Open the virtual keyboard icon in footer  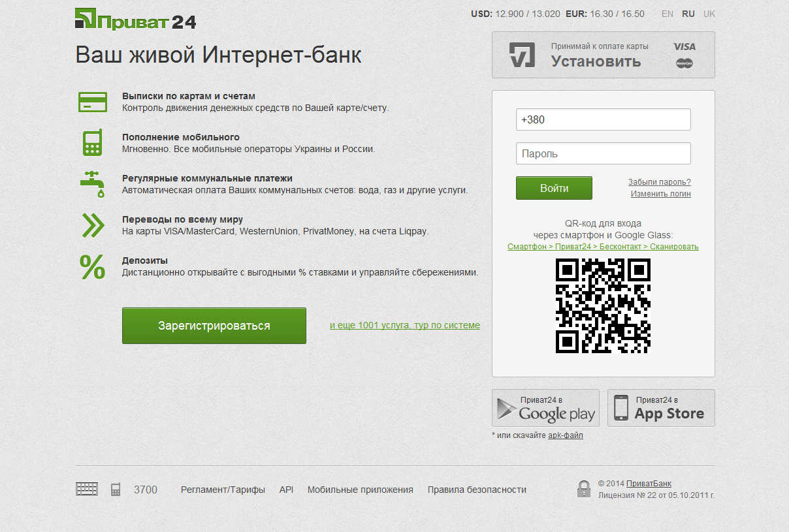87,489
